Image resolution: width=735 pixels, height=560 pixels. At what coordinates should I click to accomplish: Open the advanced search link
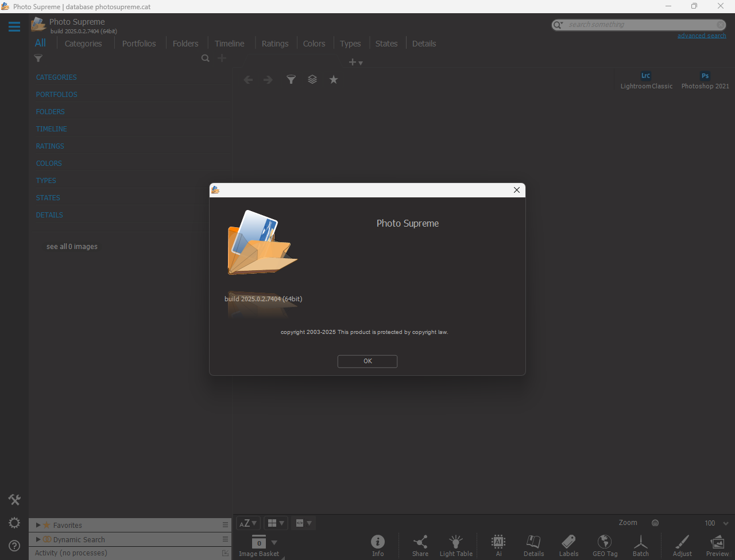(x=702, y=36)
